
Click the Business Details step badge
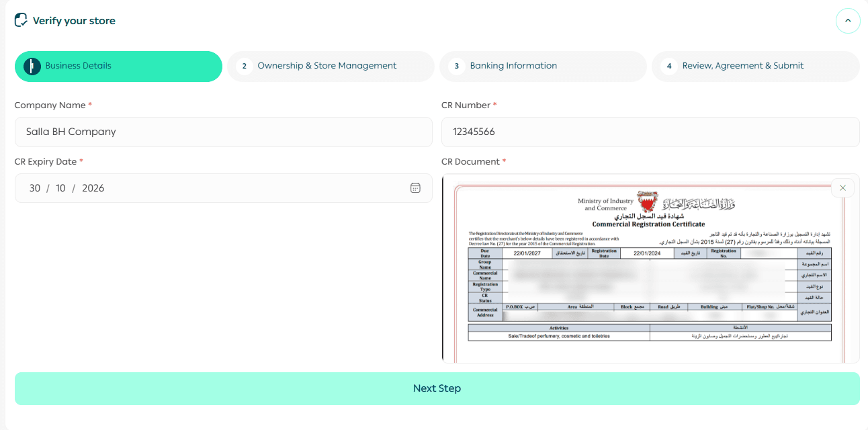pyautogui.click(x=32, y=66)
